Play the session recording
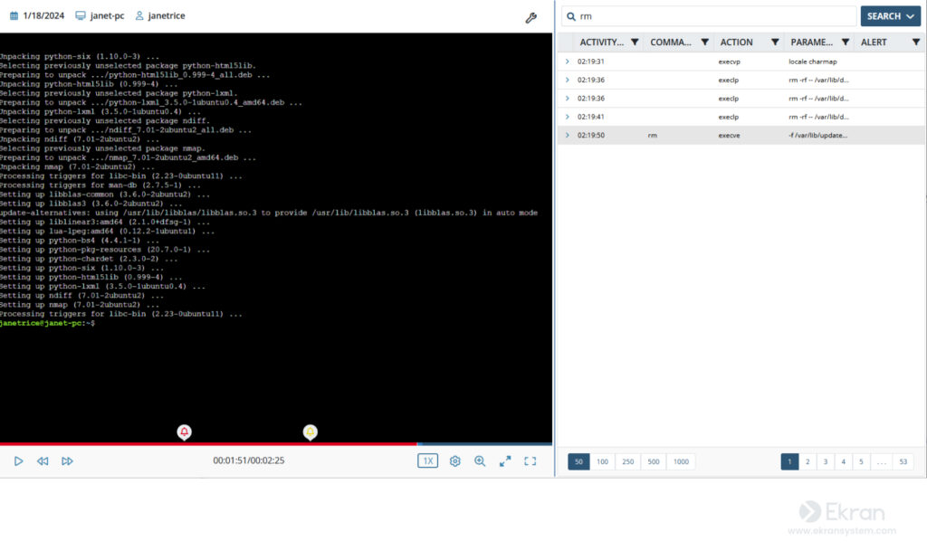 pyautogui.click(x=18, y=460)
